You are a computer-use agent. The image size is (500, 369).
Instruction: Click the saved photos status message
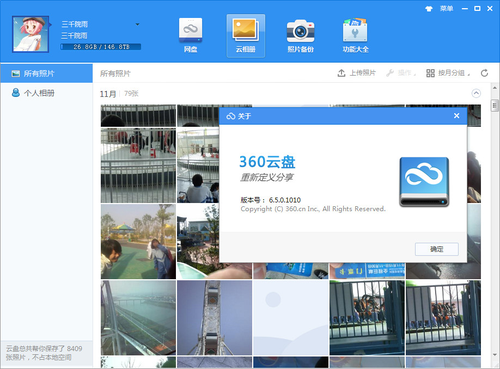click(x=44, y=353)
